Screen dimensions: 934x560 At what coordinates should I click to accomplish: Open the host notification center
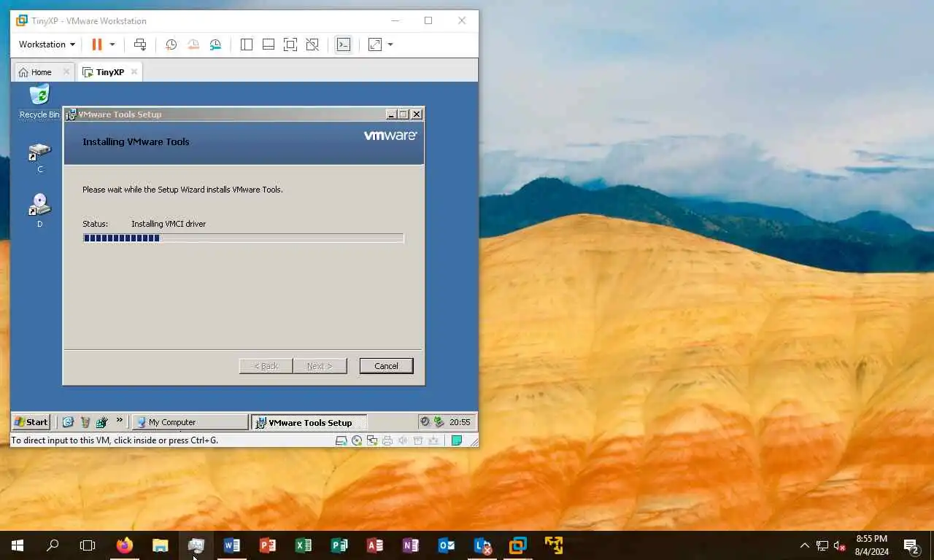click(911, 545)
